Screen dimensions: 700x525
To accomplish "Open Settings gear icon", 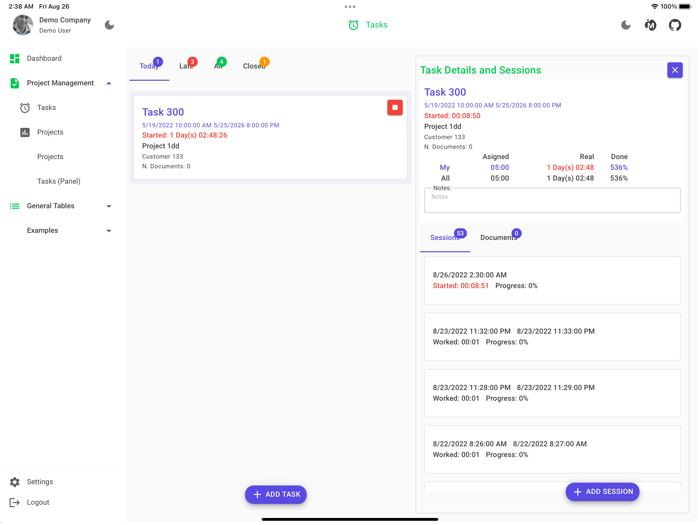I will pos(15,482).
